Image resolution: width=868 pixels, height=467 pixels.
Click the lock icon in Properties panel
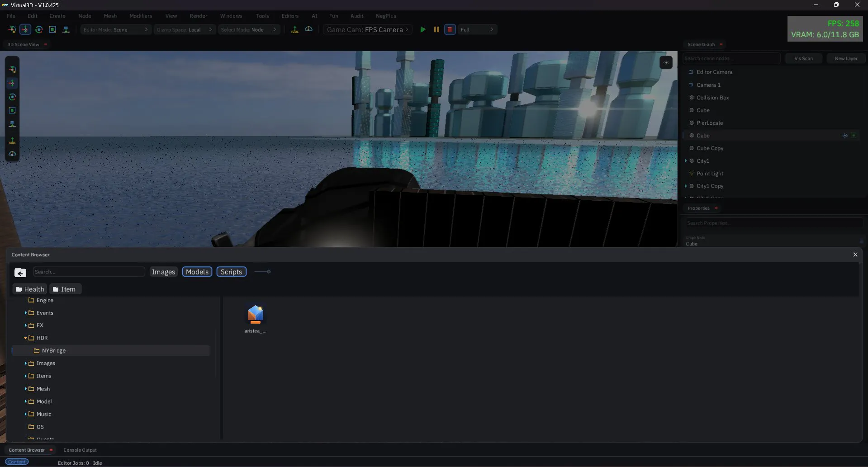861,241
